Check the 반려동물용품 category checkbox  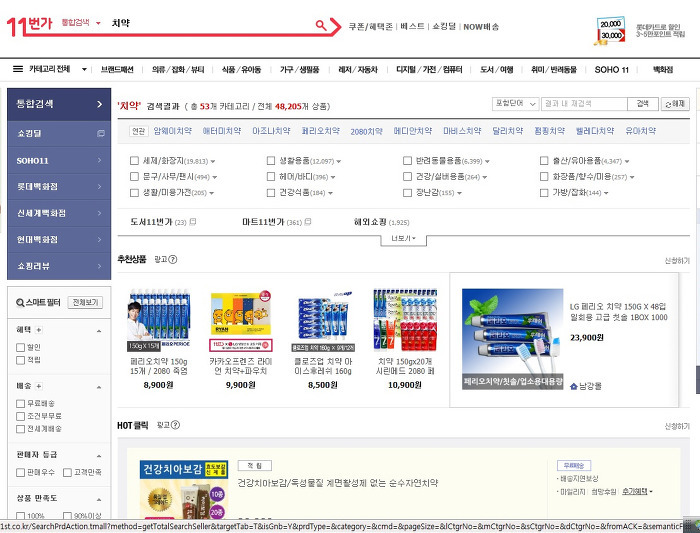click(407, 161)
